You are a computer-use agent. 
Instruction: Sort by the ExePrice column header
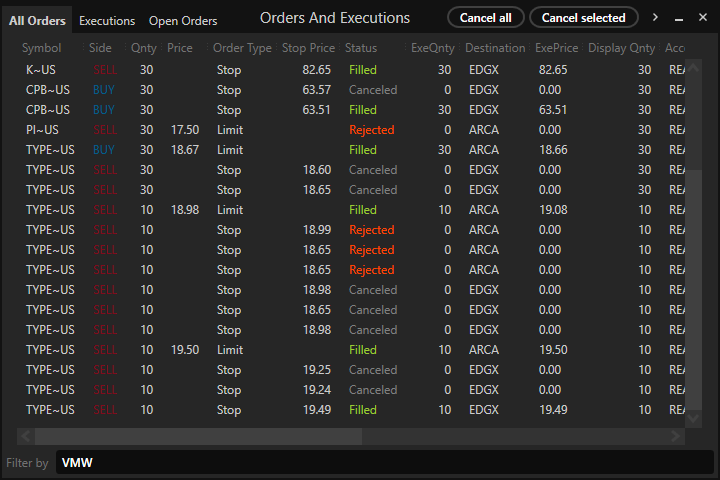(x=557, y=48)
